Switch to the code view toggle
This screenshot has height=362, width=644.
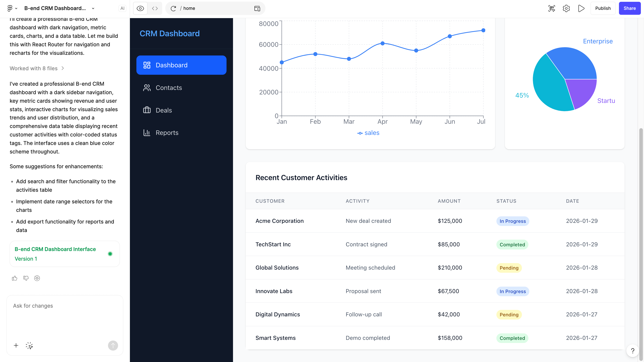pyautogui.click(x=155, y=9)
